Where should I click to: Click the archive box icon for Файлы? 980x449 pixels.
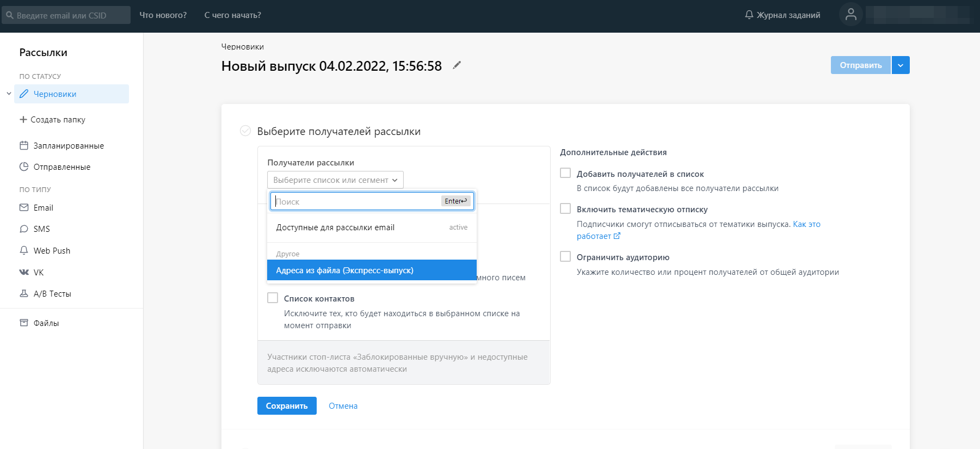point(24,323)
